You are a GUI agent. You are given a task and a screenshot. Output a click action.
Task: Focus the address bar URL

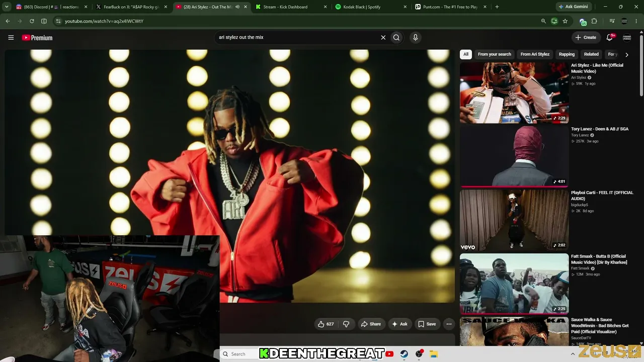[104, 21]
